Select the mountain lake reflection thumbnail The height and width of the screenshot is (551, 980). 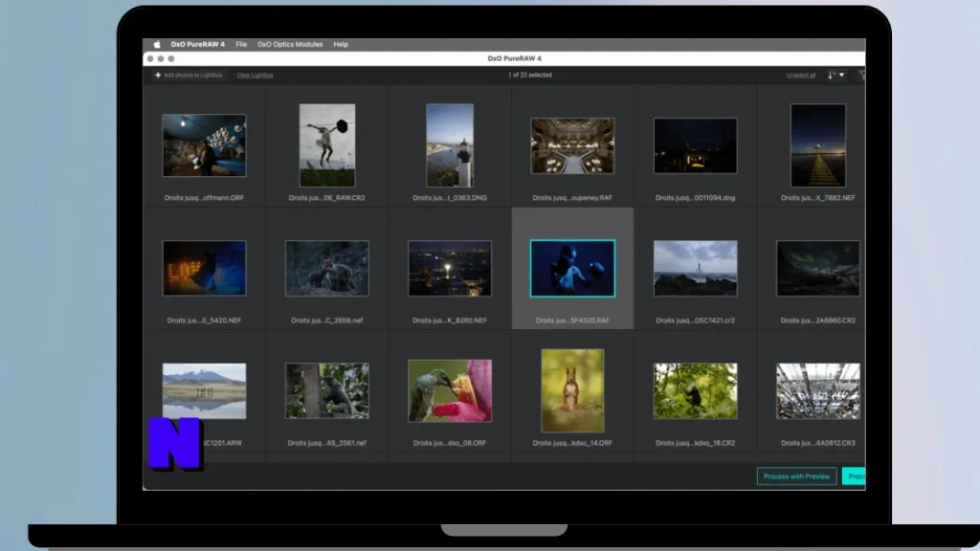click(205, 390)
